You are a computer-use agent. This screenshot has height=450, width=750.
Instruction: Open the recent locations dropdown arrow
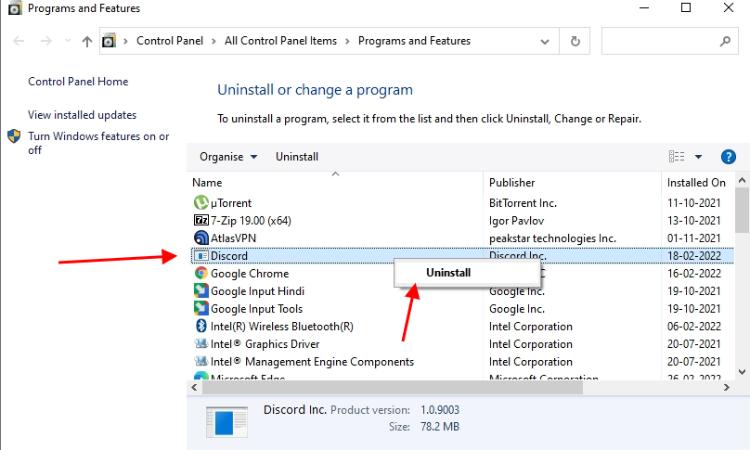[67, 41]
